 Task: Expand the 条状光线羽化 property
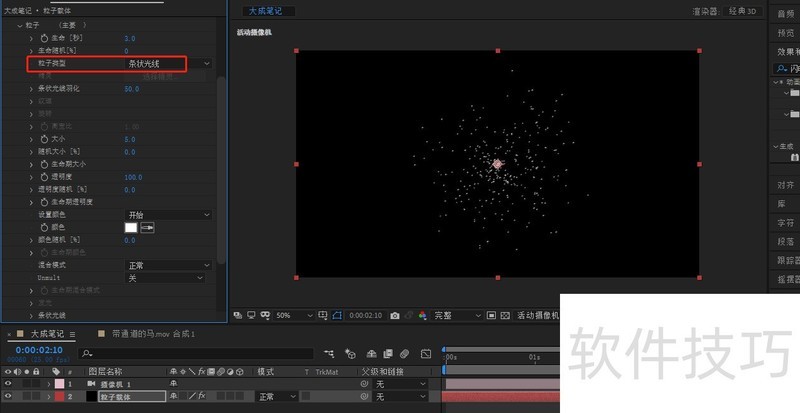(30, 88)
